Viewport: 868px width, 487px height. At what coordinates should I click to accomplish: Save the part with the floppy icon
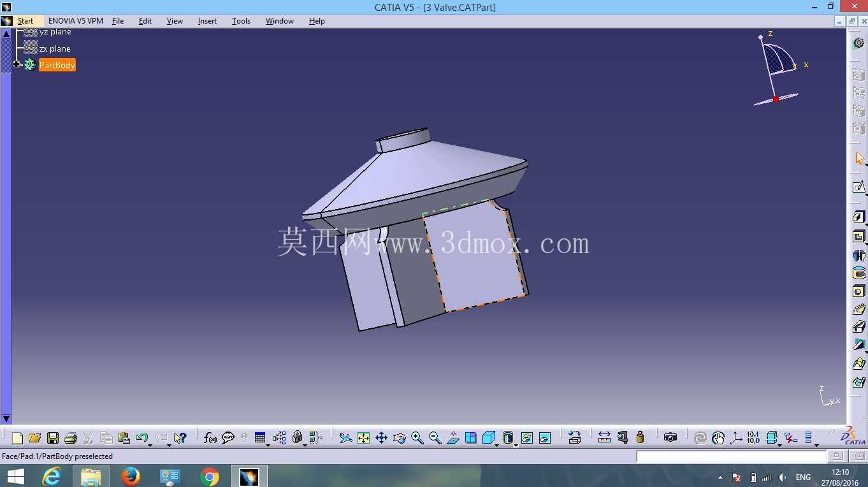point(53,438)
